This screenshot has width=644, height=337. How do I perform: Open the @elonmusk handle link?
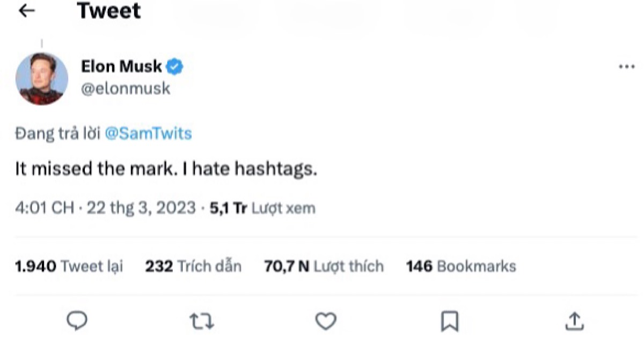coord(126,88)
